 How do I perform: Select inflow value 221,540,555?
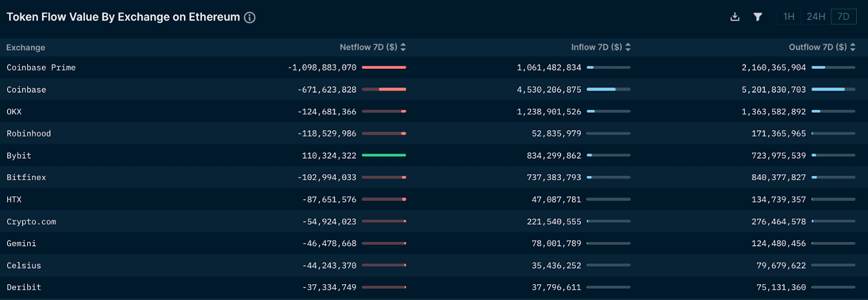[x=554, y=222]
